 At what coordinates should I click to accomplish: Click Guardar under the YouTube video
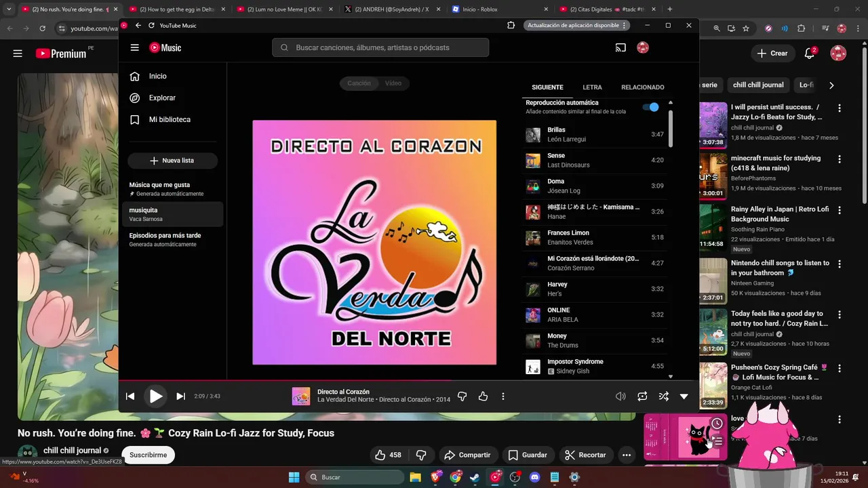[x=528, y=455]
